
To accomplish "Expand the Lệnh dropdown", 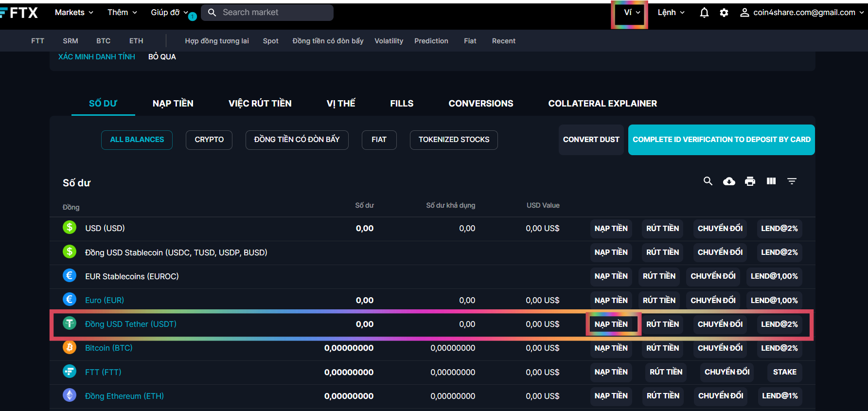I will [x=671, y=13].
